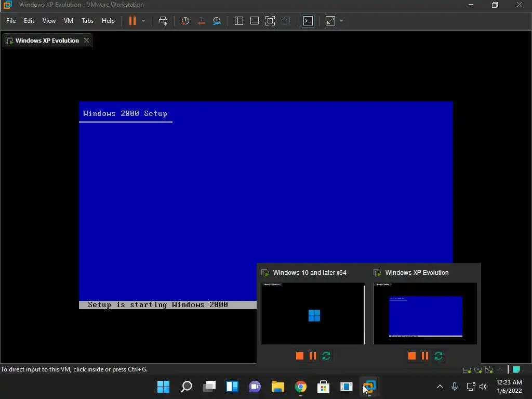This screenshot has height=399, width=532.
Task: Click the VMware Workstation taskbar icon
Action: point(369,387)
